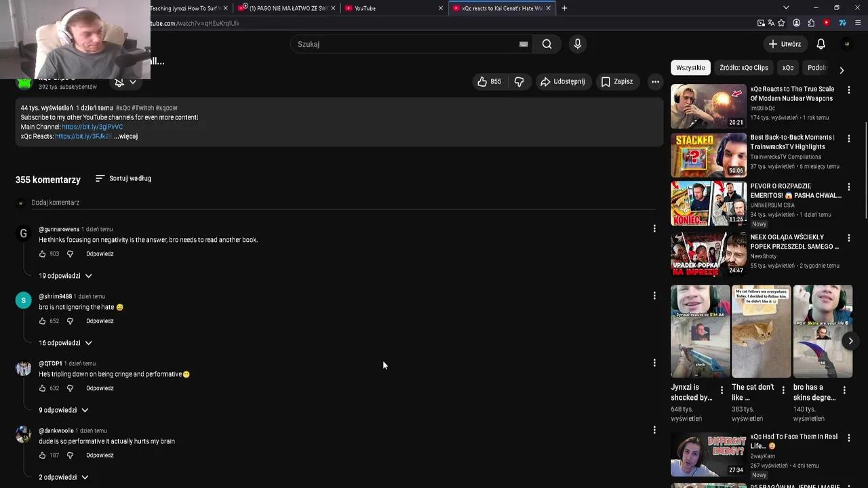Open options menu for dankwoolie comment
Screen dimensions: 868x488
coord(654,430)
